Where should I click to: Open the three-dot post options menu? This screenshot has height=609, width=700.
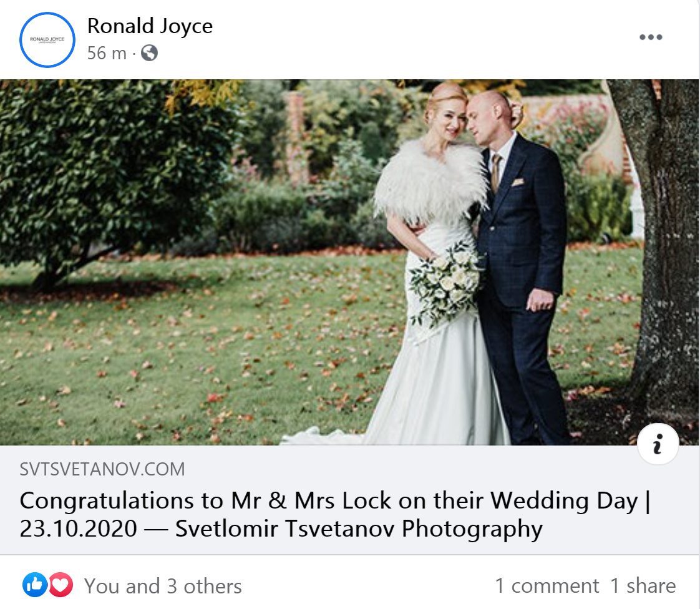[651, 37]
